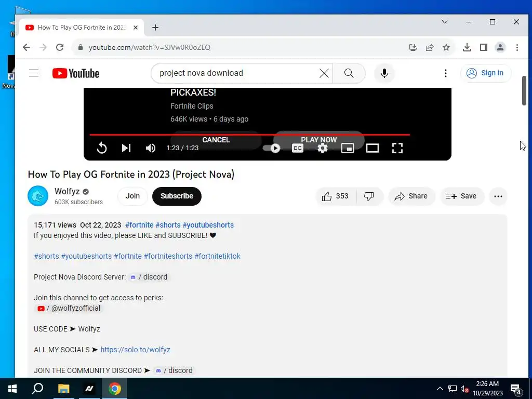Image resolution: width=532 pixels, height=399 pixels.
Task: Open the Wolfyz channel name
Action: (x=67, y=191)
